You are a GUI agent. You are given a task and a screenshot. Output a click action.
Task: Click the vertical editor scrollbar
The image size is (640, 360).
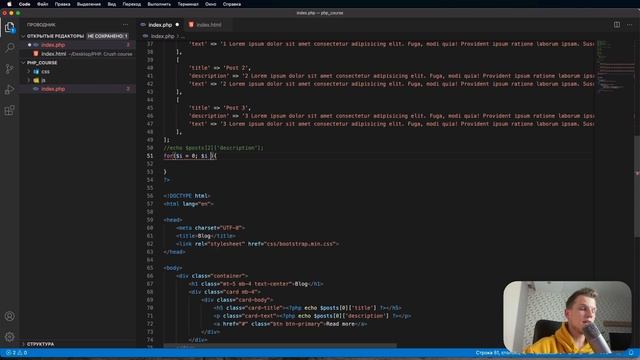click(637, 186)
